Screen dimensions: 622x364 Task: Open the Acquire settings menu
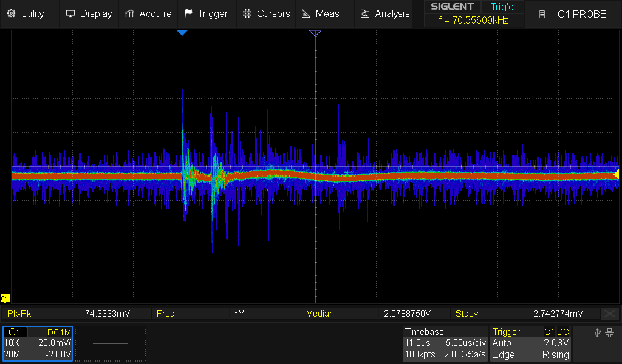click(148, 13)
